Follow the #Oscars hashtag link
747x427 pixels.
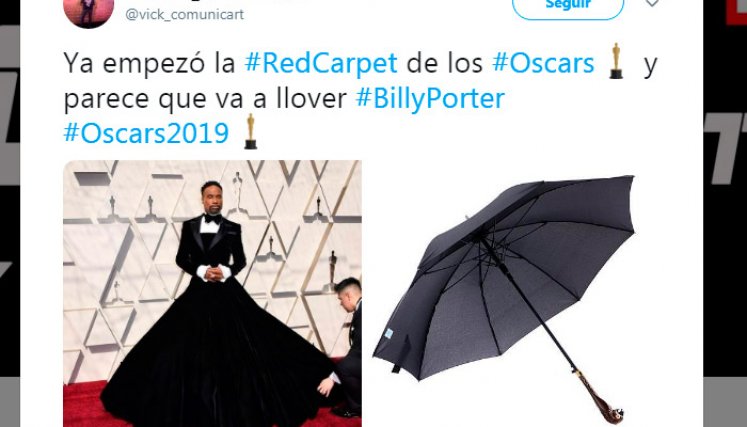point(543,63)
